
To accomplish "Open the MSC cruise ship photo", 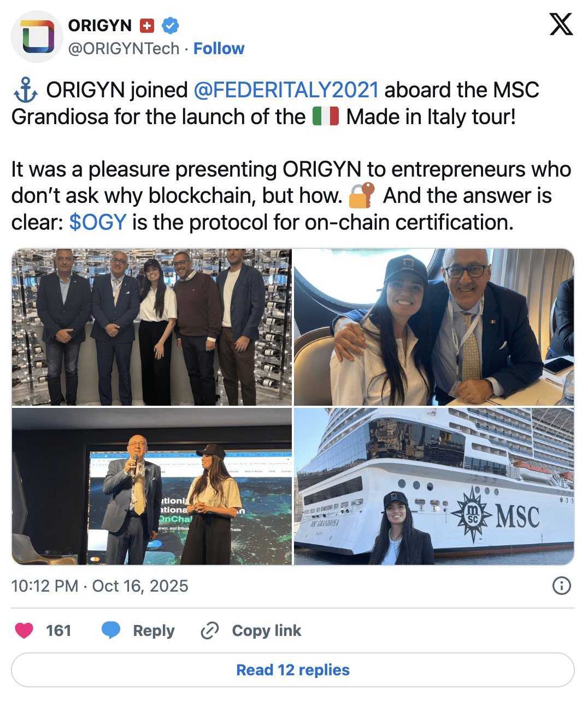I will point(434,486).
